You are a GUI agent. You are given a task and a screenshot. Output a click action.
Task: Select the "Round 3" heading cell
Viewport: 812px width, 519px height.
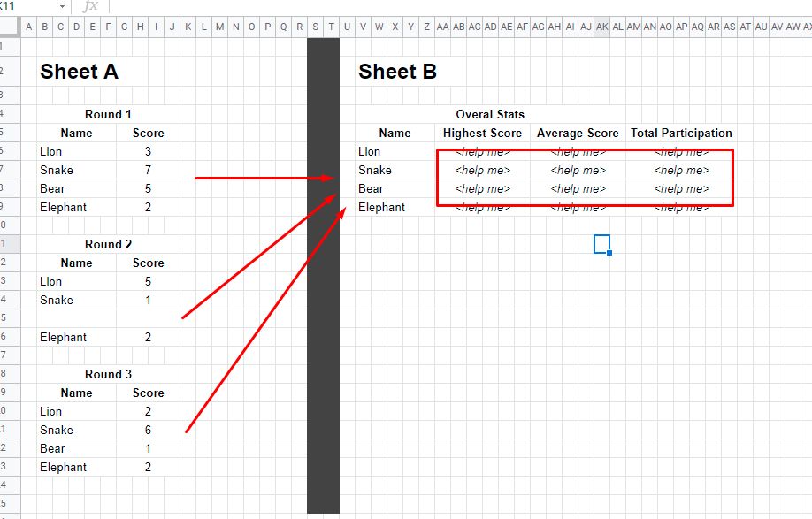[108, 374]
